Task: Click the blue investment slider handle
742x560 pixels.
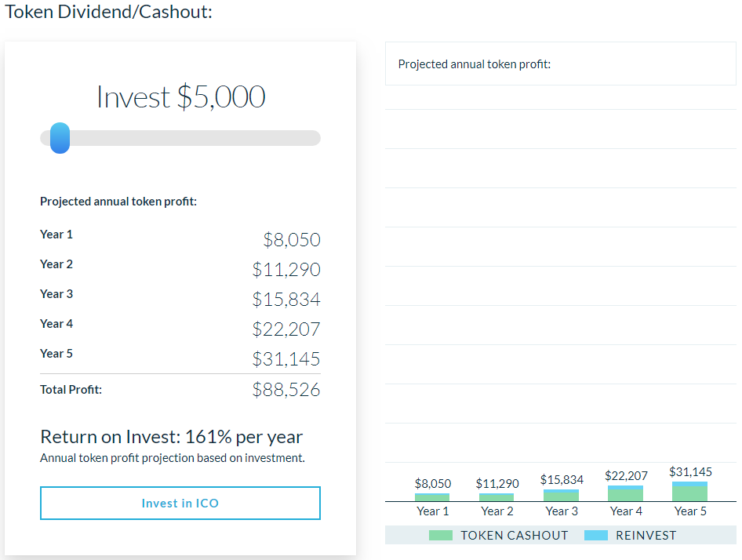Action: coord(60,138)
